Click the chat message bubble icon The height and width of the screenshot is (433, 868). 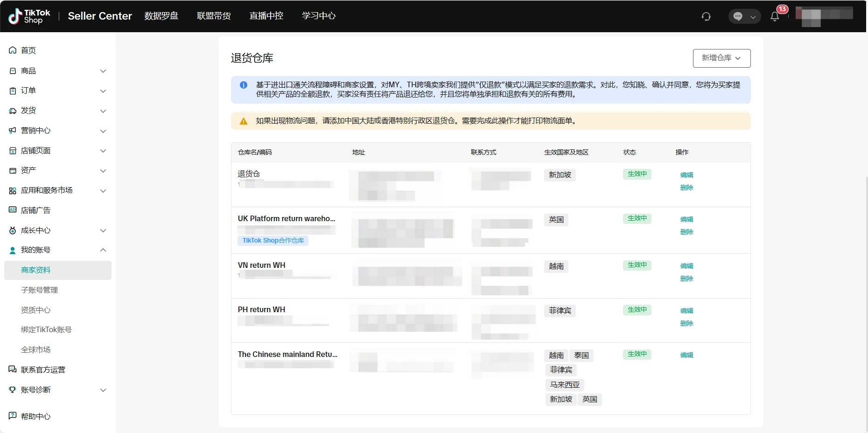pyautogui.click(x=738, y=16)
